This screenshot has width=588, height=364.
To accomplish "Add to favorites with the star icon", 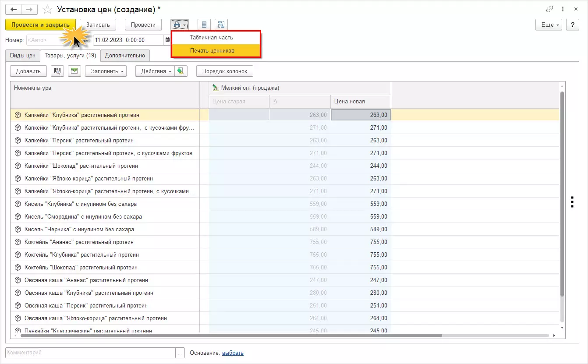I will coord(48,9).
